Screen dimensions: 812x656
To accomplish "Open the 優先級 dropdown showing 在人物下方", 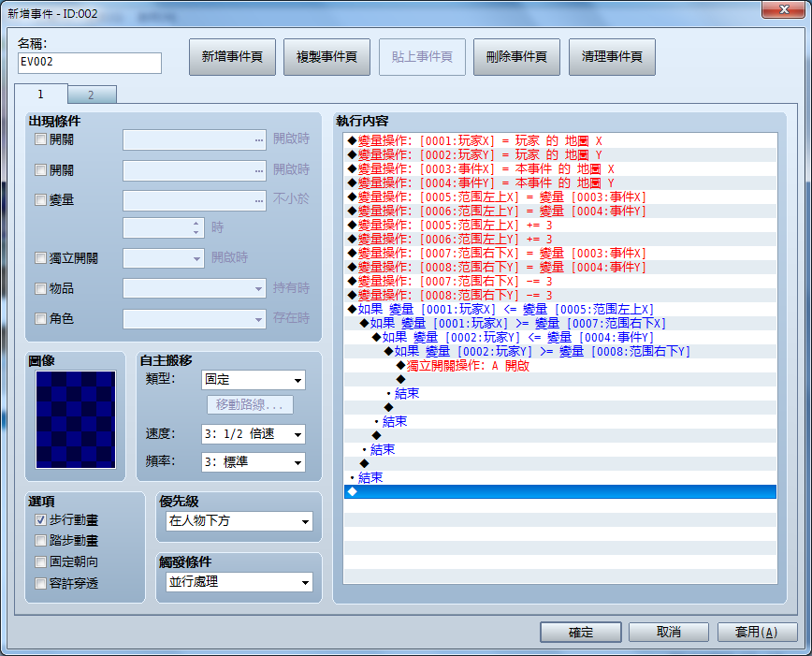I will [239, 521].
